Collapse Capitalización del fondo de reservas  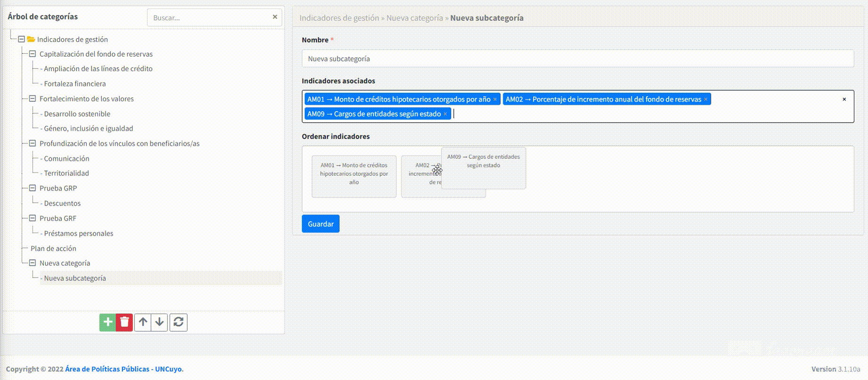pyautogui.click(x=33, y=54)
